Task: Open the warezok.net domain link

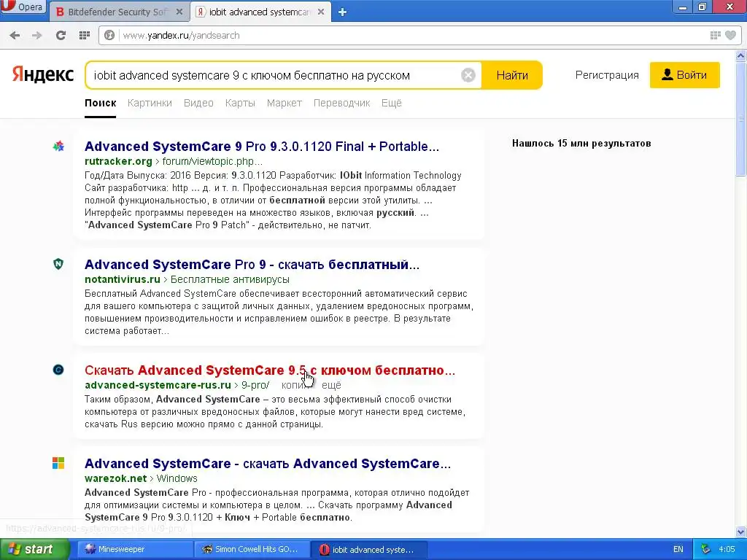Action: (116, 478)
